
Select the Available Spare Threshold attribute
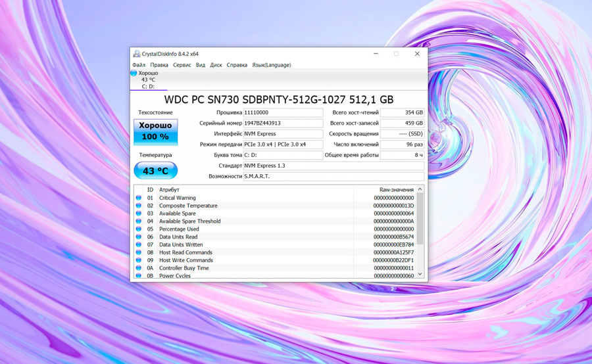(275, 221)
